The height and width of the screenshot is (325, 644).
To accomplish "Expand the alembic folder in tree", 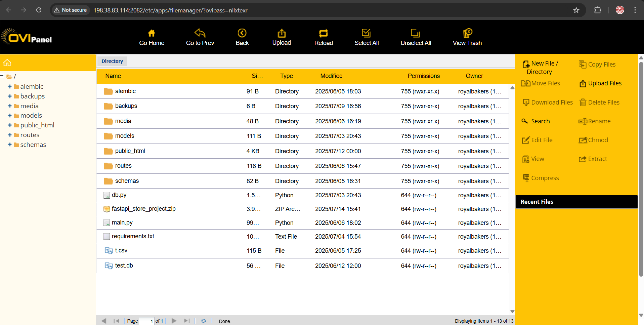I will [10, 87].
